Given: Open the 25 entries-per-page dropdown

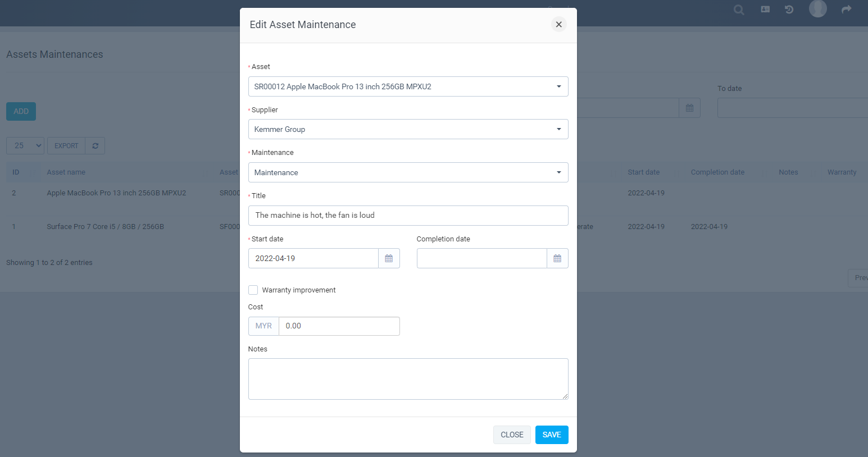Looking at the screenshot, I should (25, 146).
